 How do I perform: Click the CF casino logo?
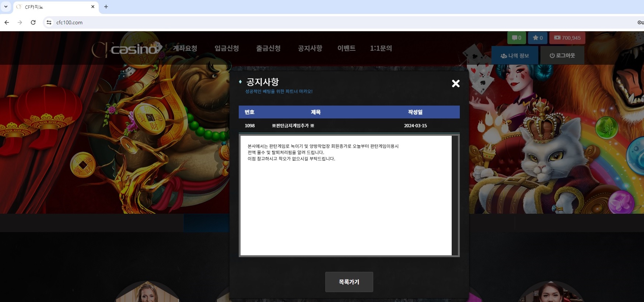(x=127, y=49)
